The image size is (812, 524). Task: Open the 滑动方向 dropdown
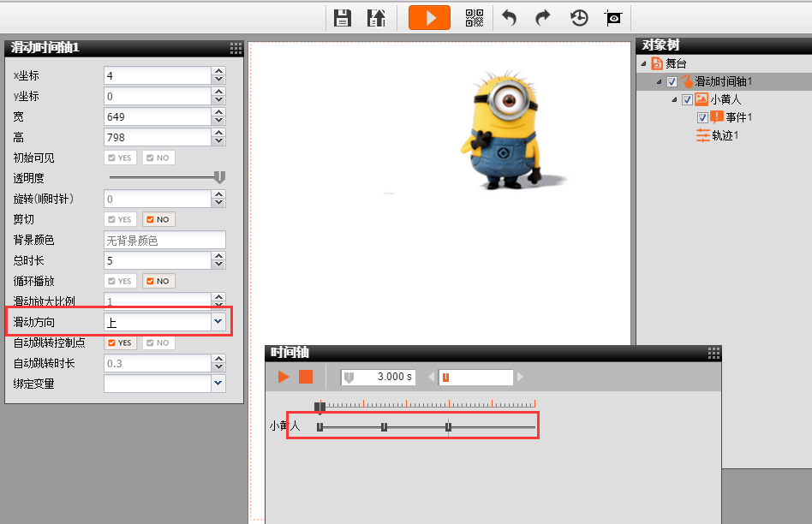coord(218,322)
